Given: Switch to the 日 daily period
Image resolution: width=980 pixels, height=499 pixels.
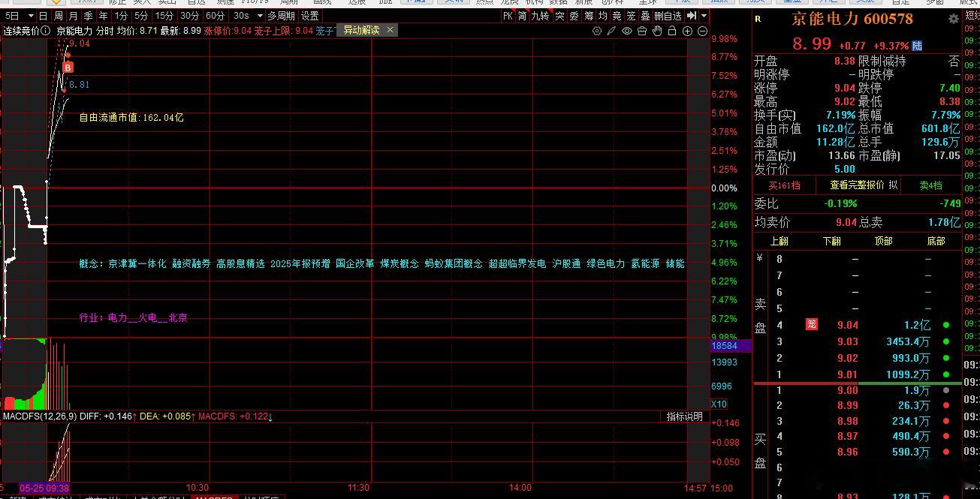Looking at the screenshot, I should 44,16.
